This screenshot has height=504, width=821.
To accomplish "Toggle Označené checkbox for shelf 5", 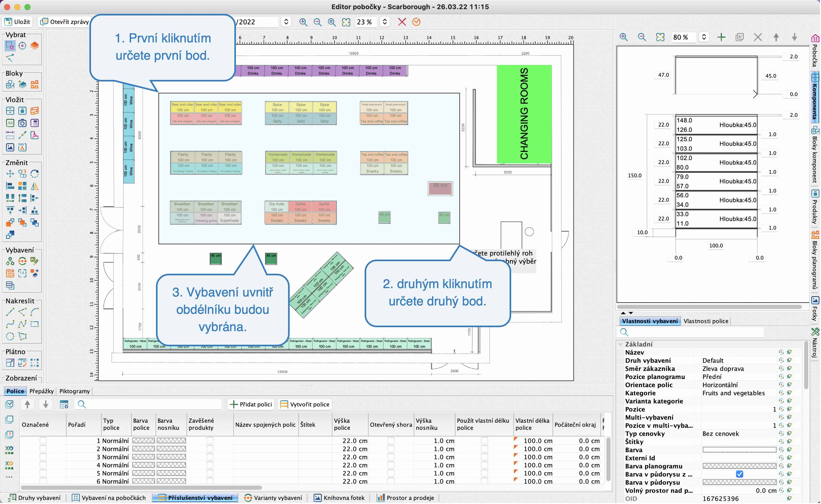I will [43, 474].
